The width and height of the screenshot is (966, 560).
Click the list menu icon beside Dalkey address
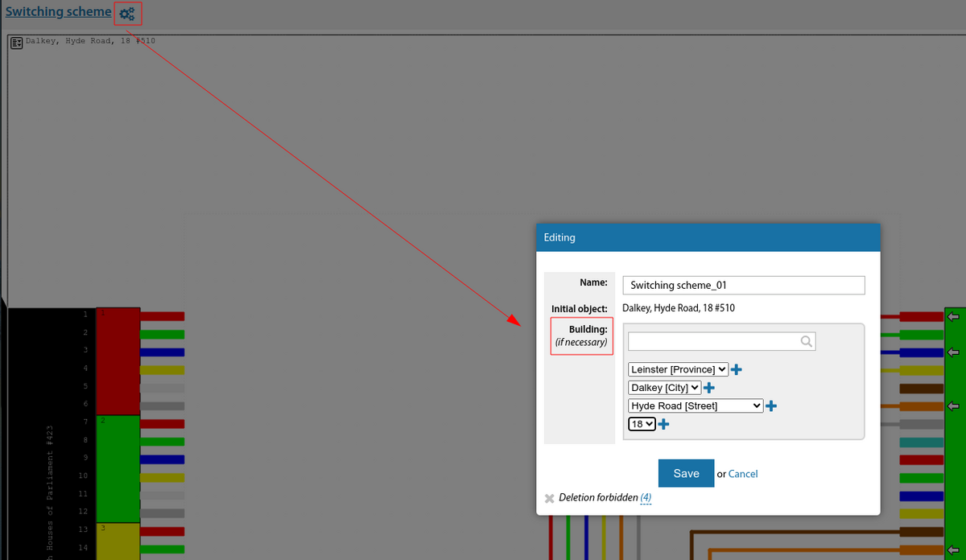16,43
